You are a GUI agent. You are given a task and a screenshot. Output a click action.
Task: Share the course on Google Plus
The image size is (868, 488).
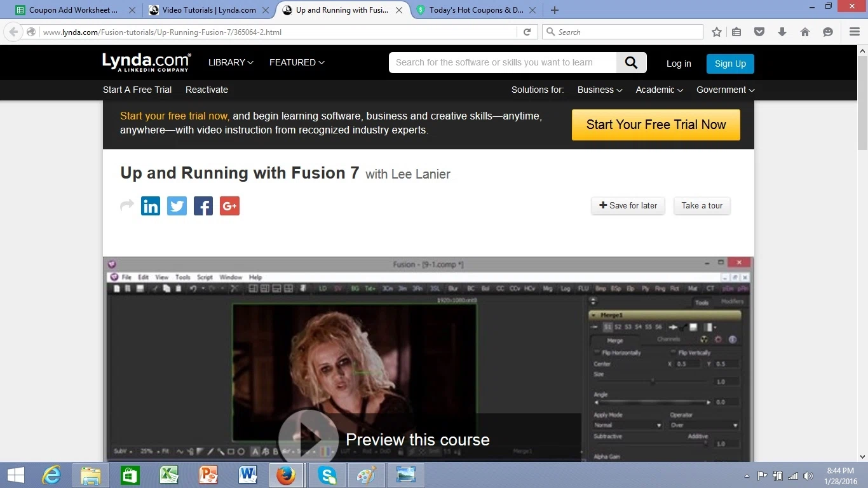tap(229, 206)
